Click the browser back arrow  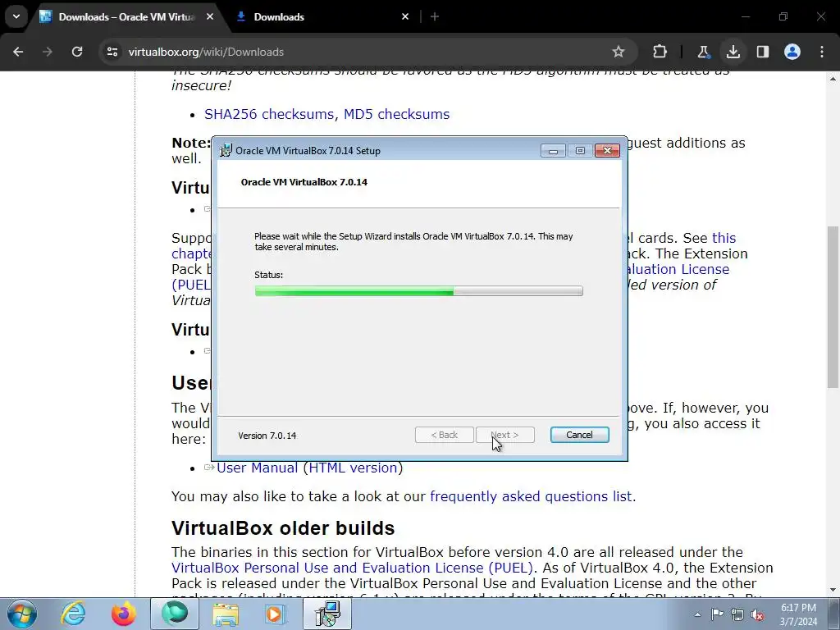(18, 52)
